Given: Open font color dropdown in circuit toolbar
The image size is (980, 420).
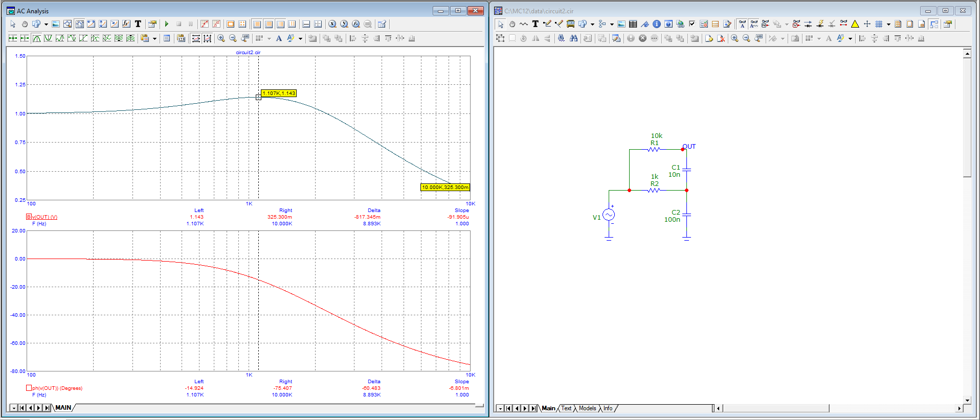Looking at the screenshot, I should (x=850, y=38).
